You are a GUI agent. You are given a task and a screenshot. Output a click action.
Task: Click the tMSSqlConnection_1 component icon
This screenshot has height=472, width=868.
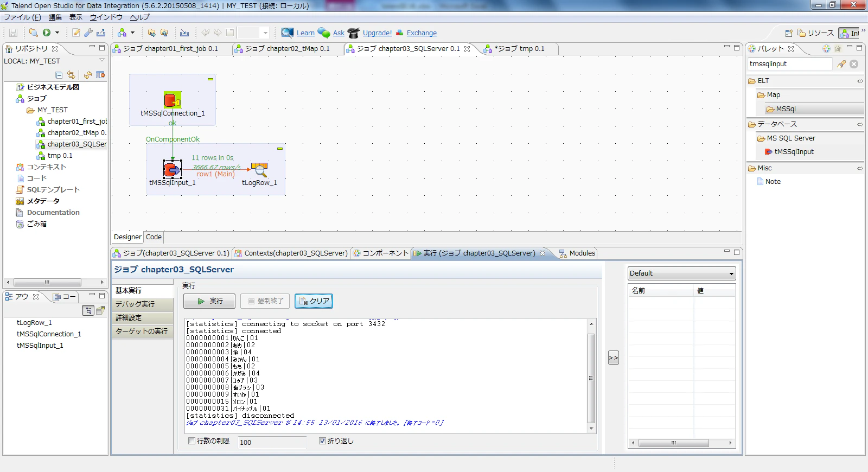click(173, 100)
